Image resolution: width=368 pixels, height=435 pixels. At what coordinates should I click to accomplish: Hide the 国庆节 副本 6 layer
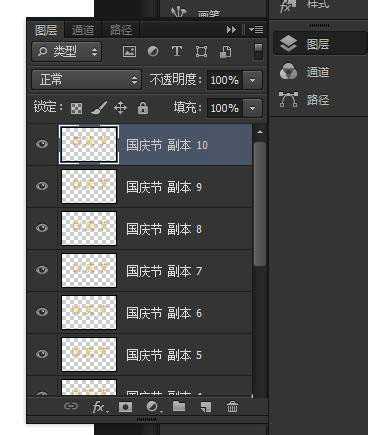[x=42, y=312]
